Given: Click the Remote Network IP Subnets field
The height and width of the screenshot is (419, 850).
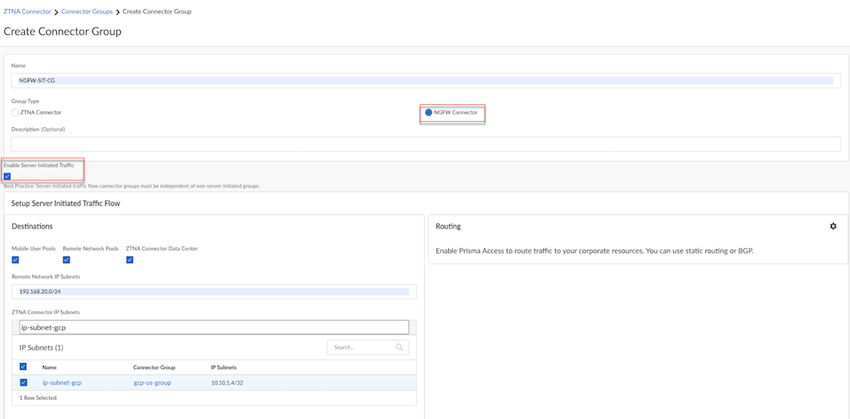Looking at the screenshot, I should (214, 291).
